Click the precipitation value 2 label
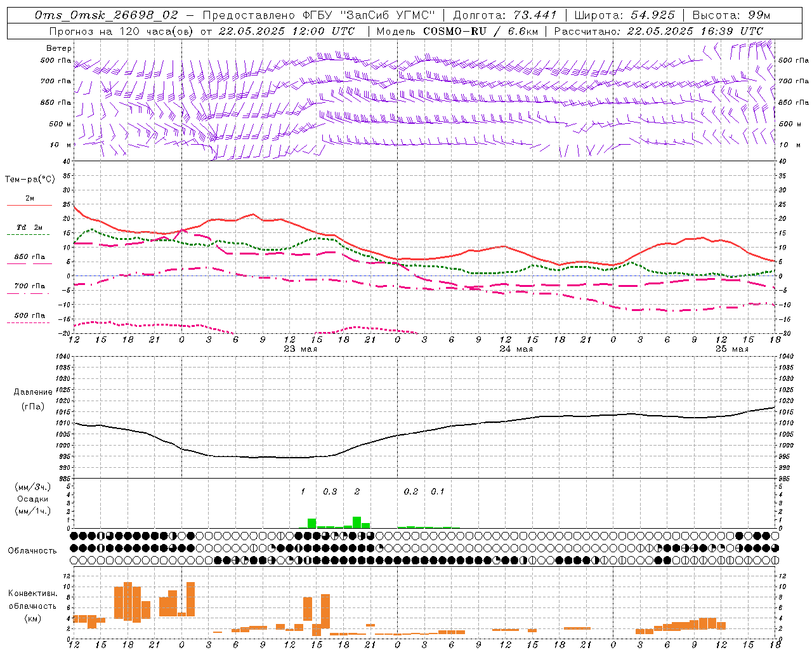This screenshot has width=812, height=650. (357, 491)
